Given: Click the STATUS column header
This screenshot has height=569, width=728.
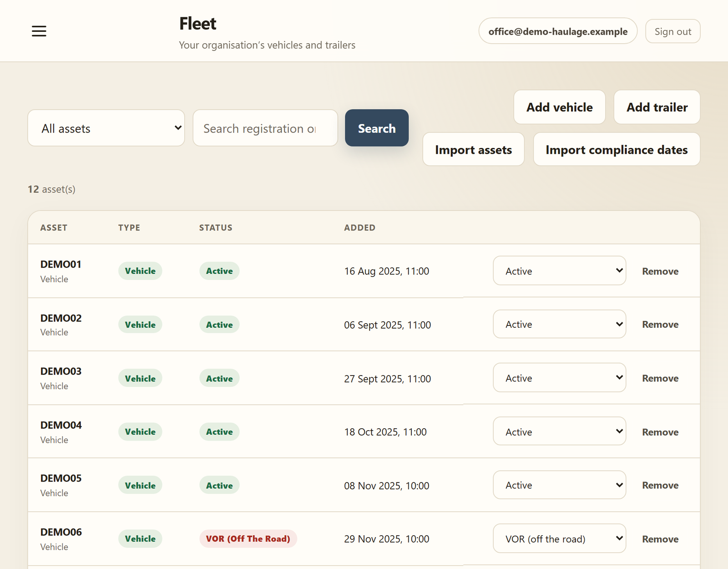Looking at the screenshot, I should (216, 228).
